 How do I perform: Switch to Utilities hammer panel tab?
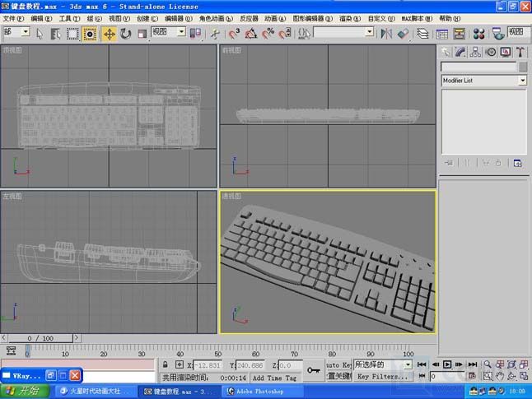click(520, 52)
